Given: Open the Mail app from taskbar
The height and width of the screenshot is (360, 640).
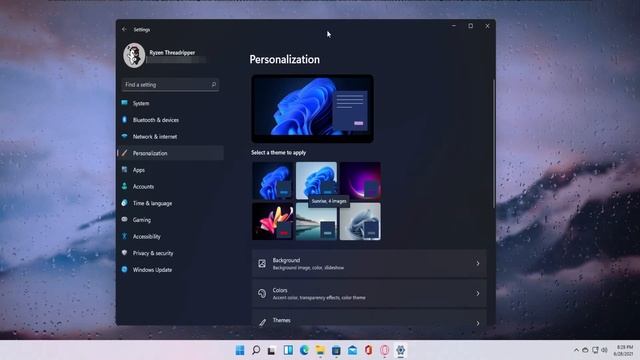Looking at the screenshot, I should (352, 350).
